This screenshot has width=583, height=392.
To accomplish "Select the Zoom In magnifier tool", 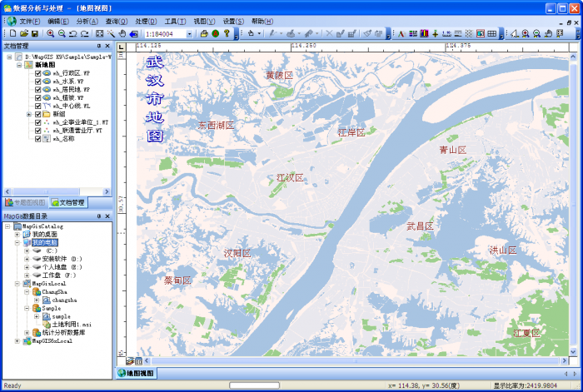I will coord(51,33).
